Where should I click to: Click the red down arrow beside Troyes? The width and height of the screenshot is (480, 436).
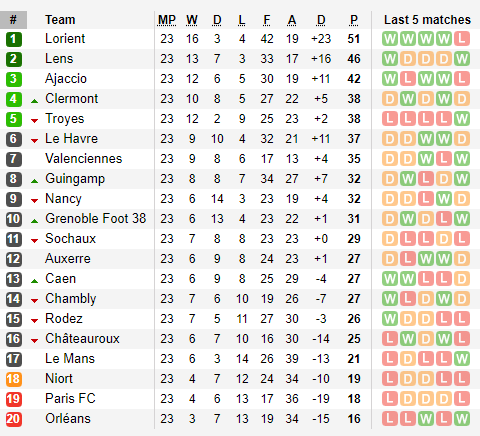point(34,121)
